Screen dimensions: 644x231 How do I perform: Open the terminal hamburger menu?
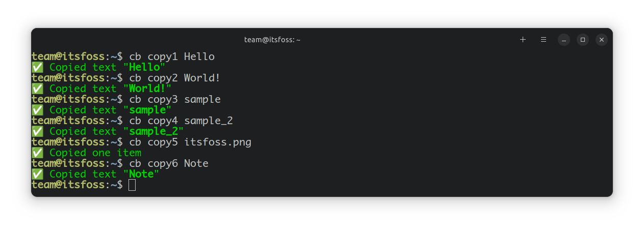pyautogui.click(x=544, y=40)
